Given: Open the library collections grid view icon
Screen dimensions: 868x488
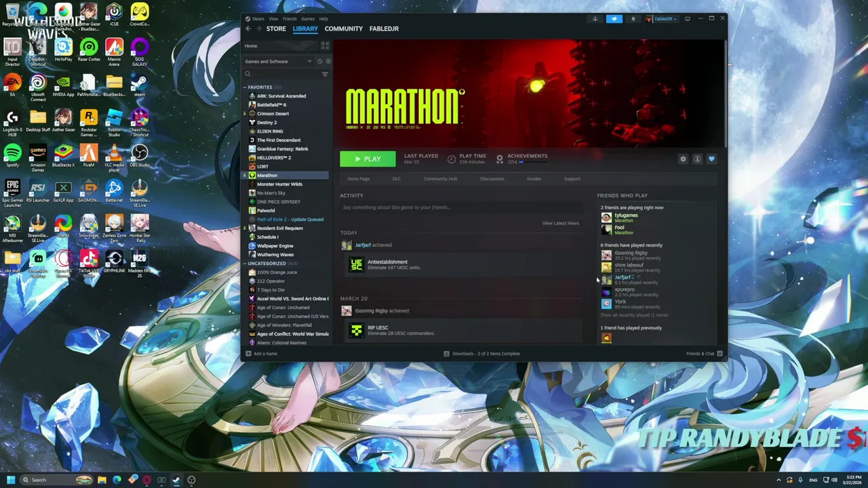Looking at the screenshot, I should (x=325, y=45).
